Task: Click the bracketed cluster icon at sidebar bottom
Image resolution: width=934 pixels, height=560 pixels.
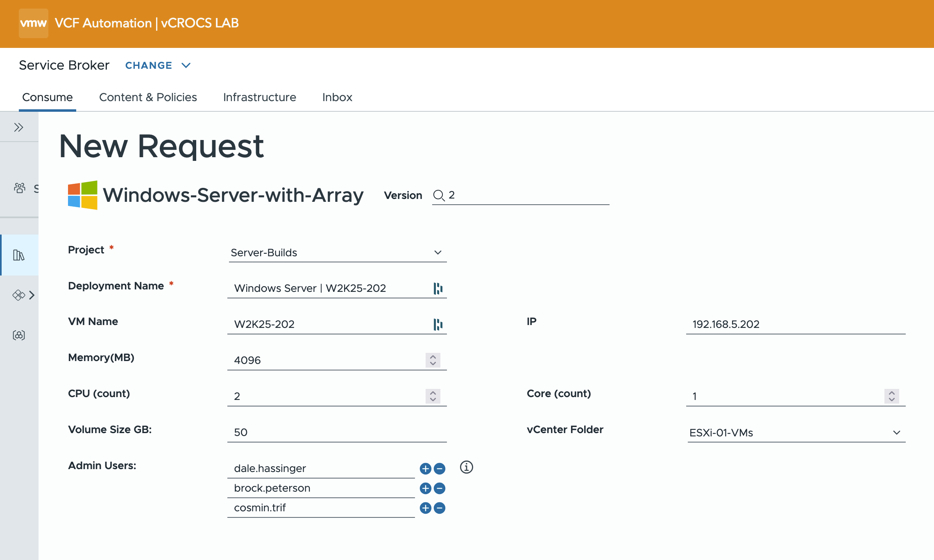Action: (19, 335)
